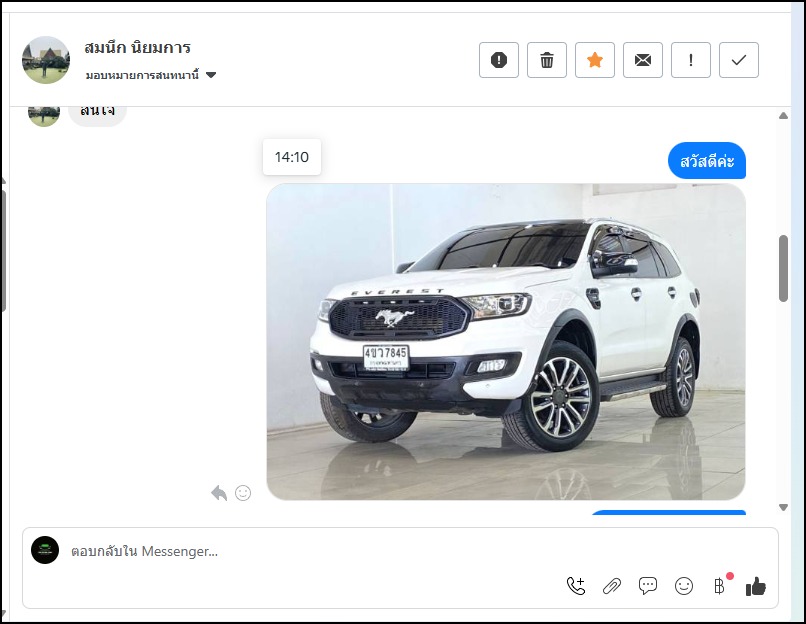Open the มอบหมายการสนทนานี้ assignment dropdown
Image resolution: width=806 pixels, height=624 pixels.
click(151, 75)
